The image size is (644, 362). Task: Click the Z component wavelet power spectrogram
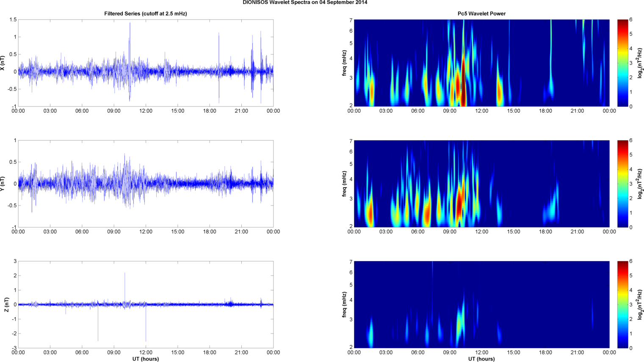(481, 304)
